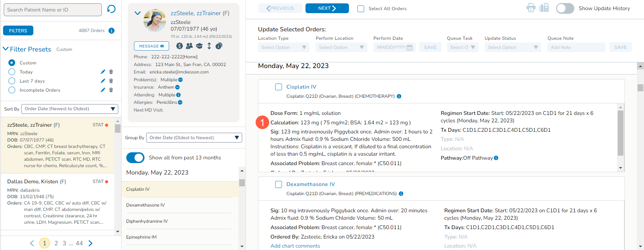The height and width of the screenshot is (250, 644).
Task: Click the print icon in the top toolbar
Action: (531, 8)
